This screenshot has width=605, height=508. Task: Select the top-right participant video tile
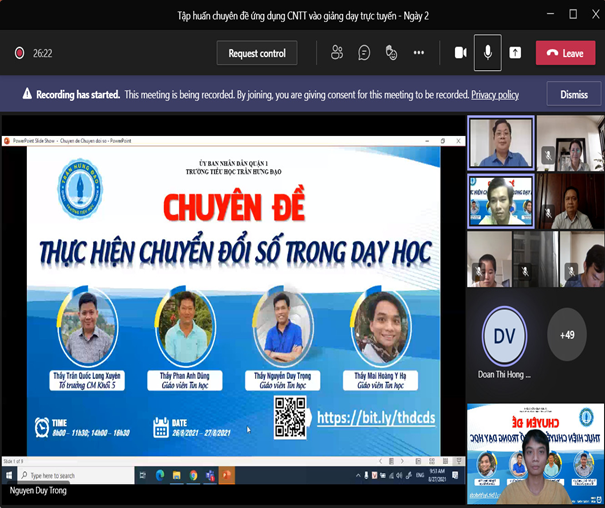pos(570,143)
